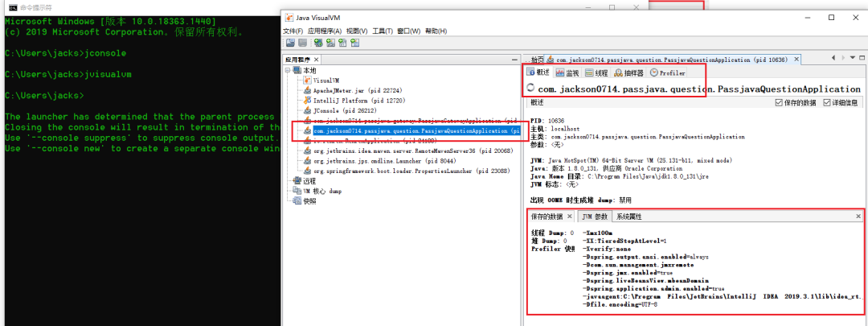Toggle the 详细信息 checkbox
The width and height of the screenshot is (868, 326).
[825, 103]
